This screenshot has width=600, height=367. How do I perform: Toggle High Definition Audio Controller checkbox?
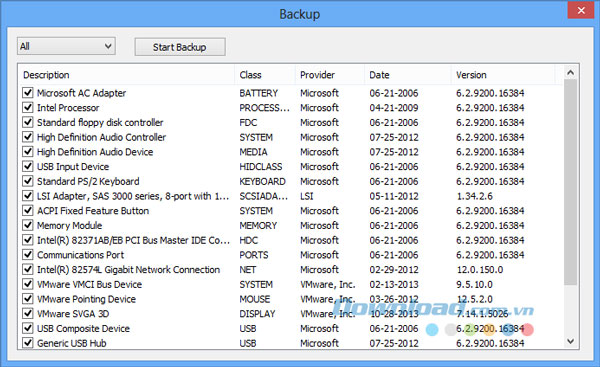click(28, 137)
